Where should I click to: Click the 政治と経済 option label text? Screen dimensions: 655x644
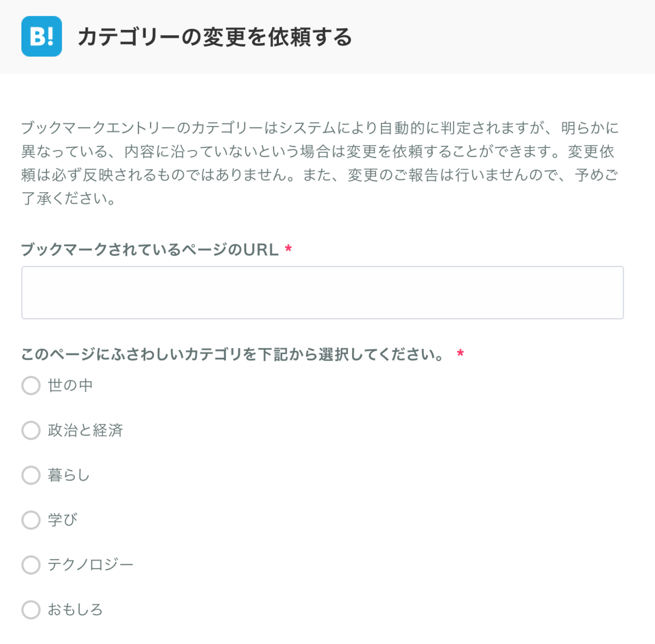click(85, 430)
